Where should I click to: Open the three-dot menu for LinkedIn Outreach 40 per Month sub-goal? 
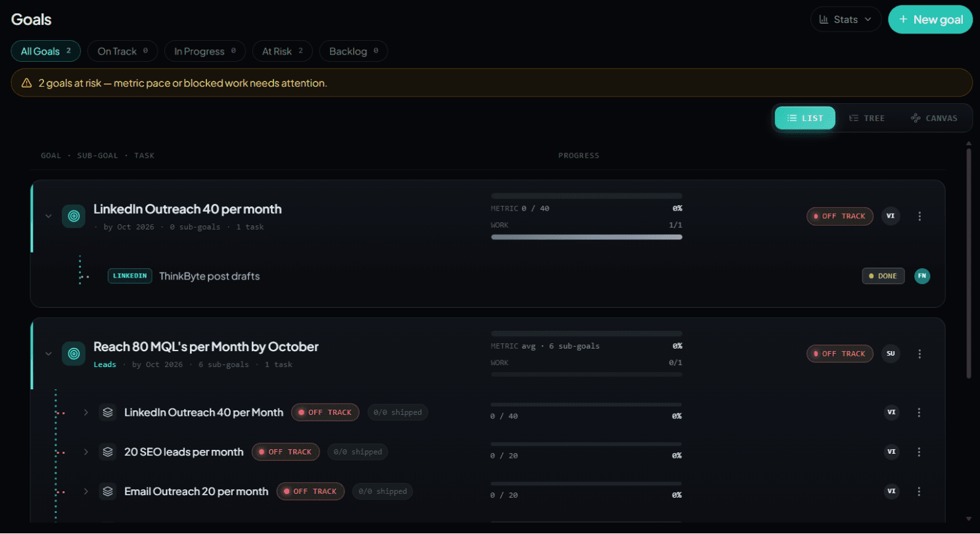point(919,412)
